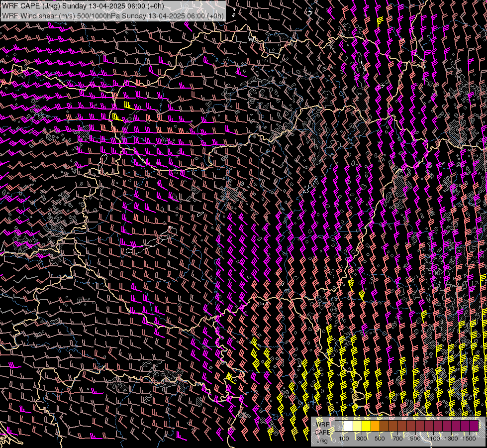Select the brown swatch right after orange
This screenshot has width=487, height=448.
[384, 426]
